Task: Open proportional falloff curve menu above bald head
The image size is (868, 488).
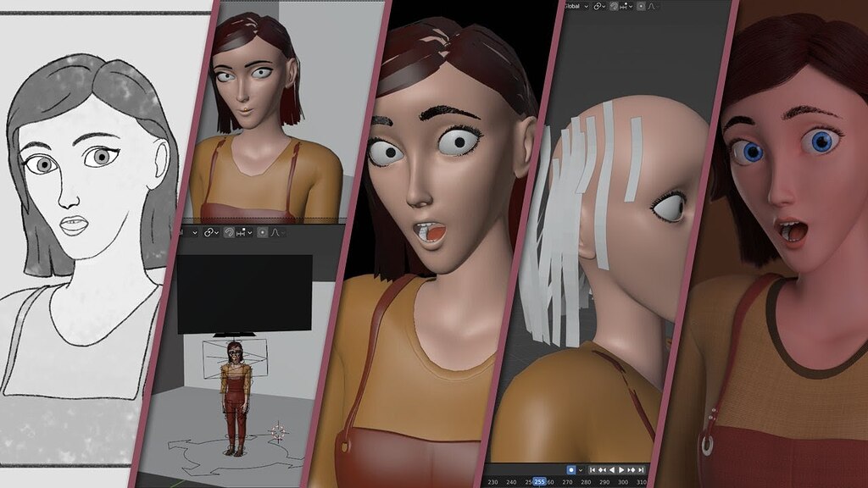Action: click(652, 6)
